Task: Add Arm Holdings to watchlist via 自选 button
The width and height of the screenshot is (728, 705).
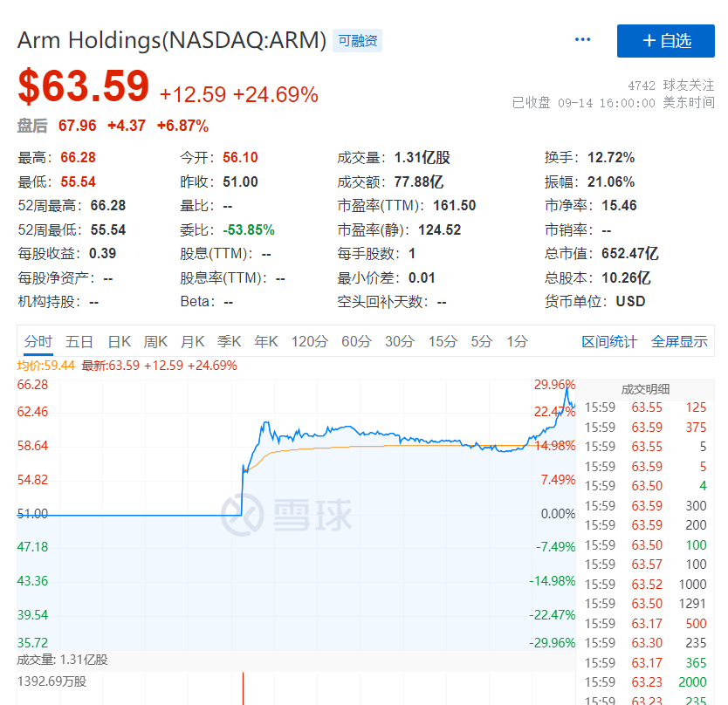Action: (x=666, y=41)
